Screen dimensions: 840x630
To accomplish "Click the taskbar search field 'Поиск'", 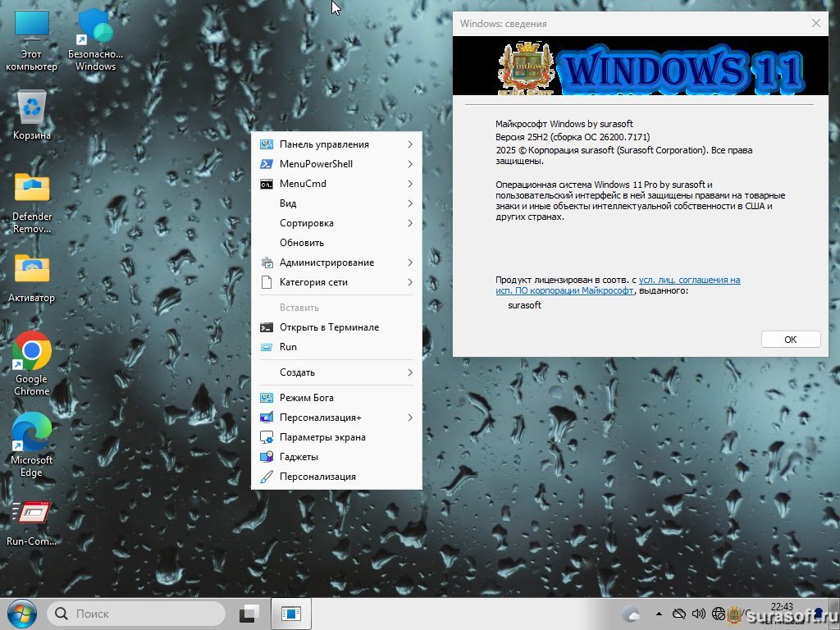I will [x=136, y=614].
